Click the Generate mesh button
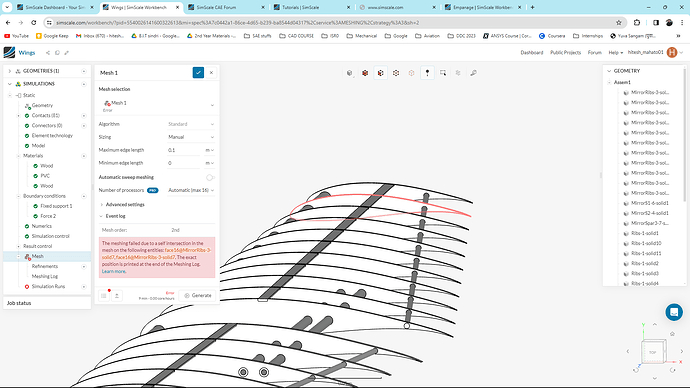Screen dimensions: 690x388 pyautogui.click(x=198, y=296)
